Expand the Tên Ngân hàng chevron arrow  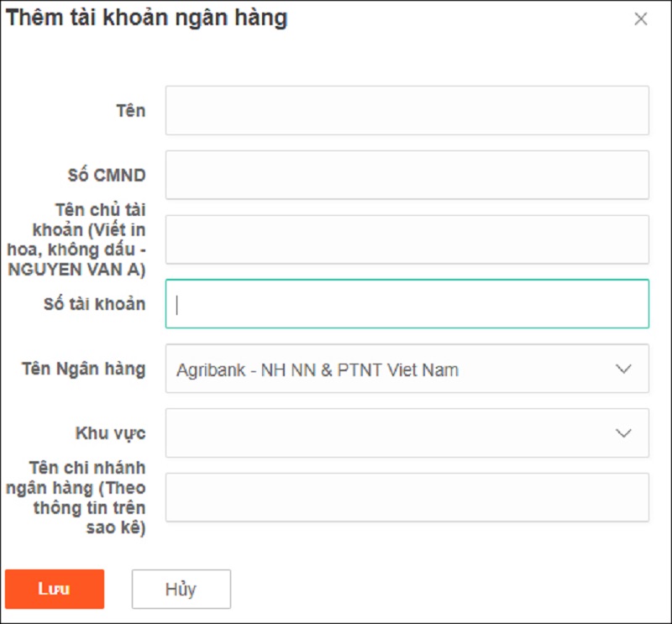tap(623, 369)
